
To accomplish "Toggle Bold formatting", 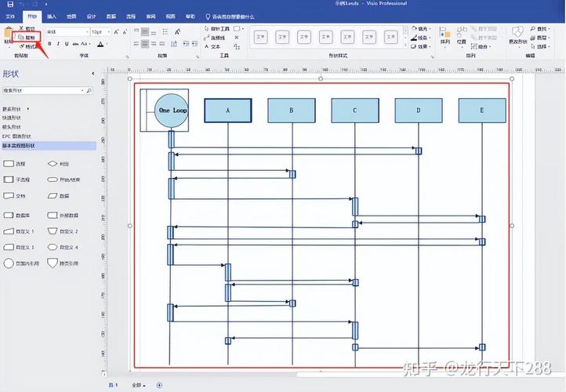I will tap(49, 44).
